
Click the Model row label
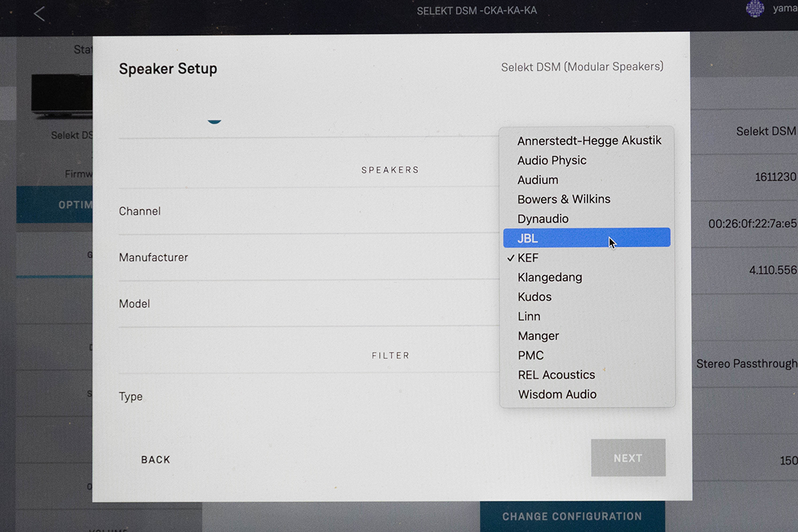(134, 303)
